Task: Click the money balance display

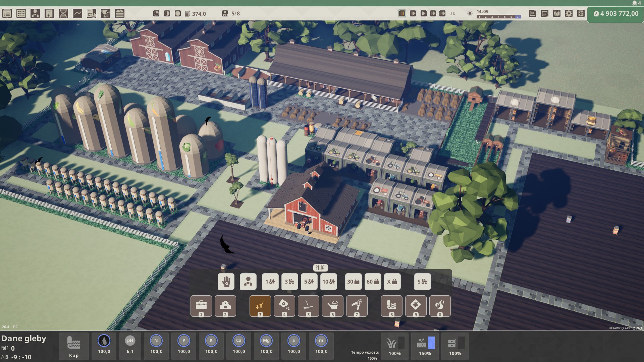Action: tap(615, 14)
